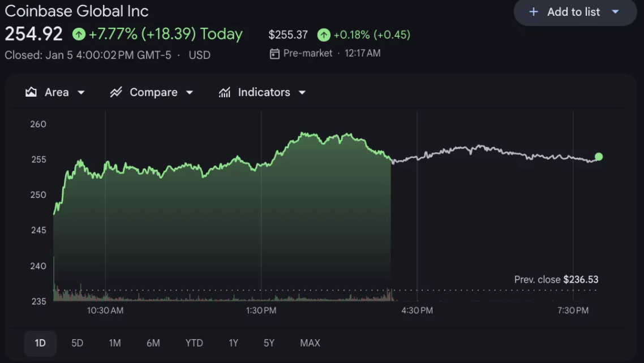
Task: Open the Add to list dropdown caret
Action: (x=616, y=12)
